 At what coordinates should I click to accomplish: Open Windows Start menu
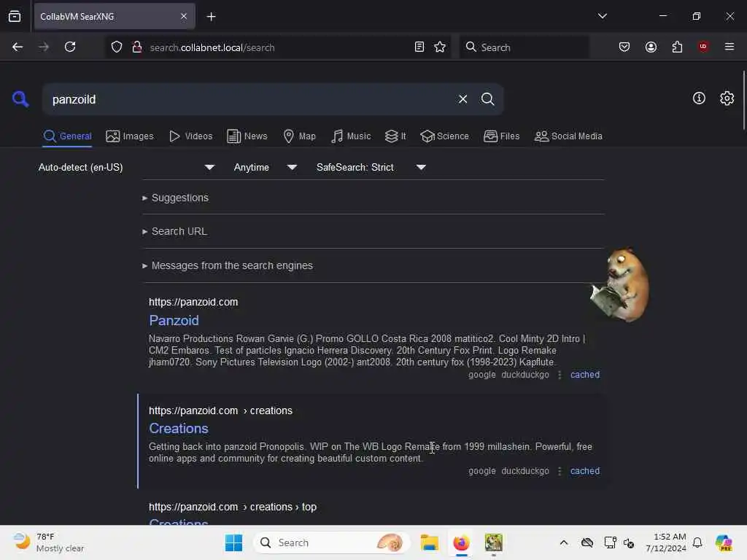click(x=233, y=542)
